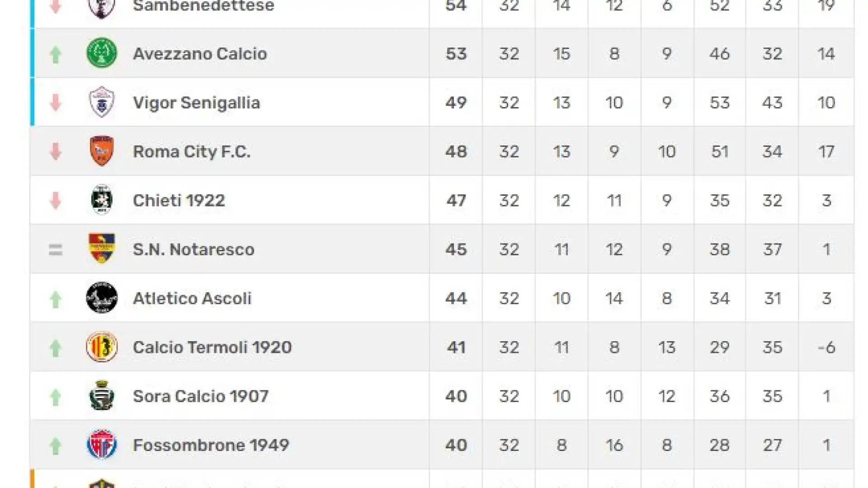Image resolution: width=868 pixels, height=488 pixels.
Task: Click S.N. Notaresco's unchanged equals indicator
Action: [56, 249]
